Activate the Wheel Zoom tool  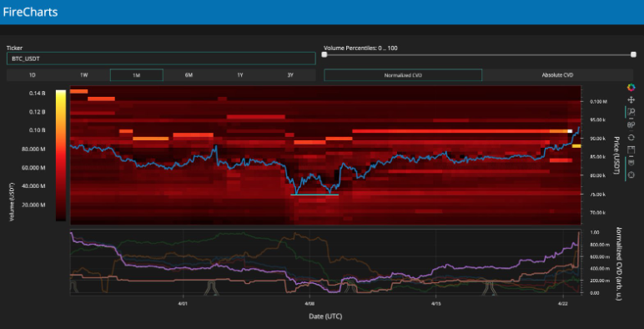(631, 124)
